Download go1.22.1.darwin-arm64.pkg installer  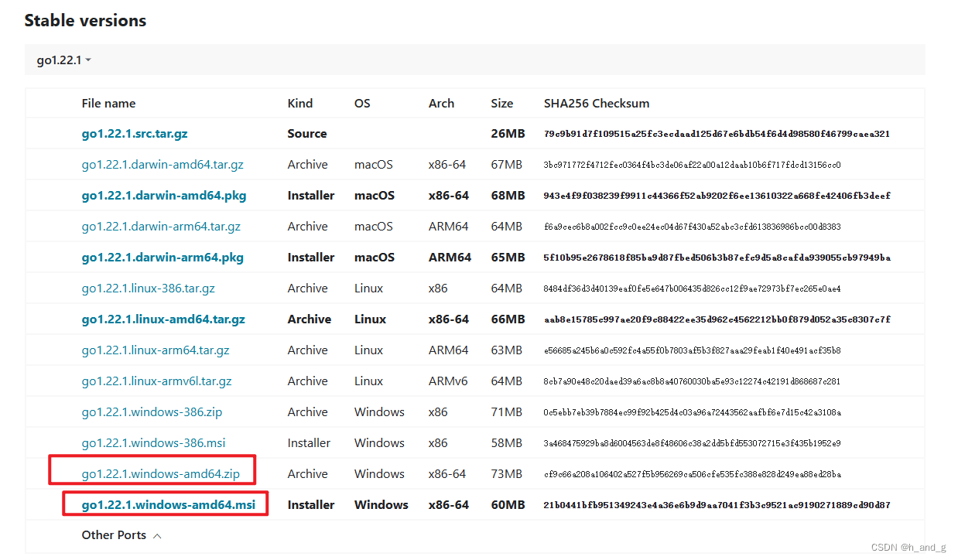point(163,258)
